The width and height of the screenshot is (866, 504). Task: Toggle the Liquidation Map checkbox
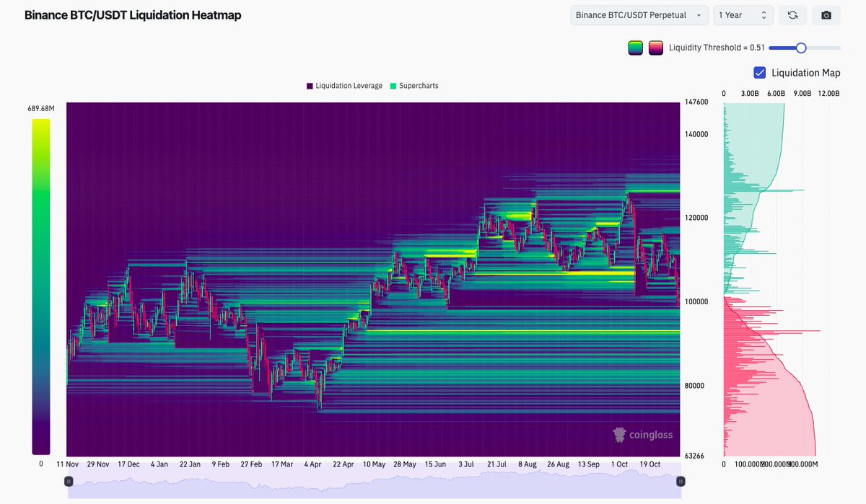[759, 73]
